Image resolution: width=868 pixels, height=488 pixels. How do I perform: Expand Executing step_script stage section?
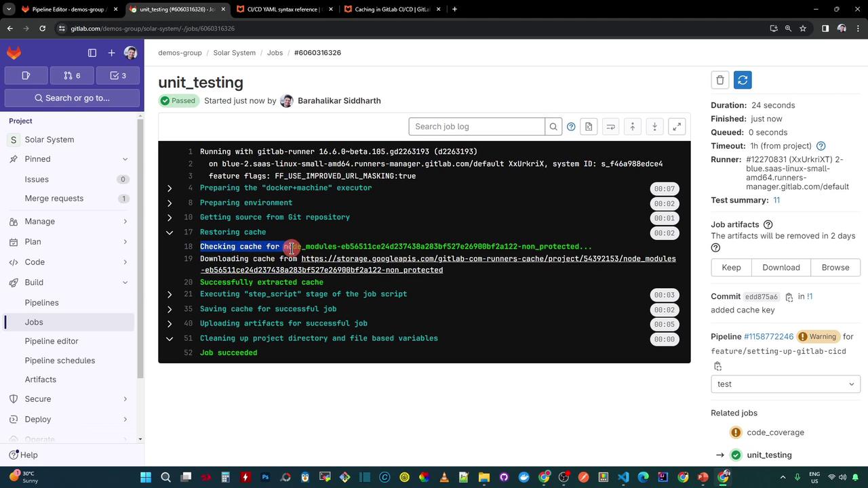(x=170, y=294)
